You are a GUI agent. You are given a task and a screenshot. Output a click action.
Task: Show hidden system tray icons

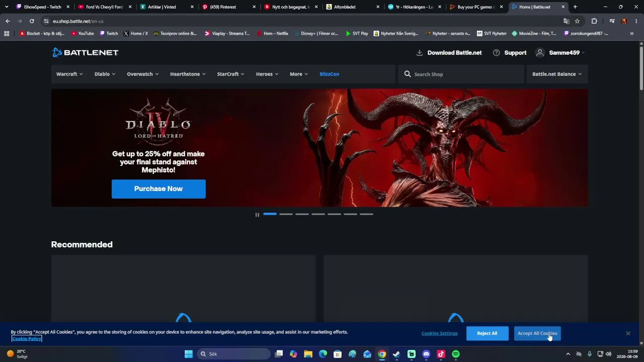(568, 354)
